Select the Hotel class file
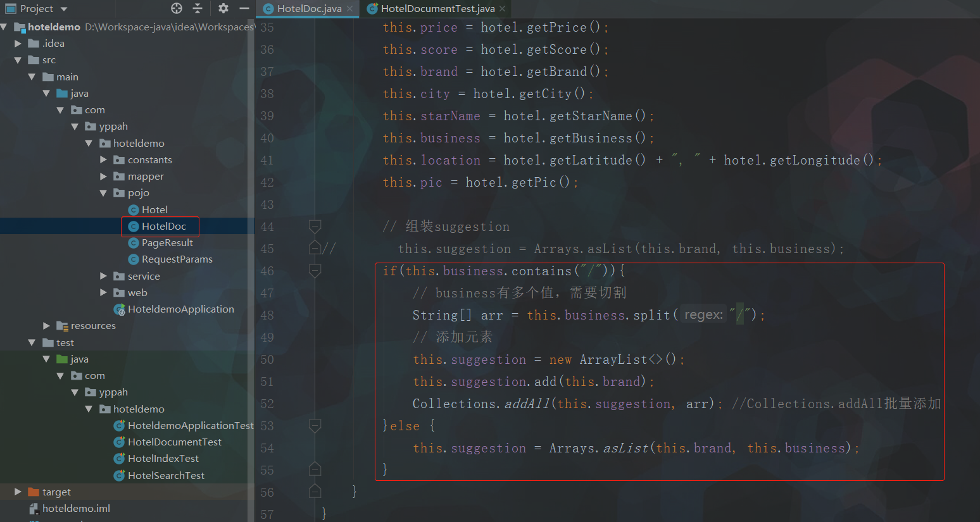 point(154,209)
